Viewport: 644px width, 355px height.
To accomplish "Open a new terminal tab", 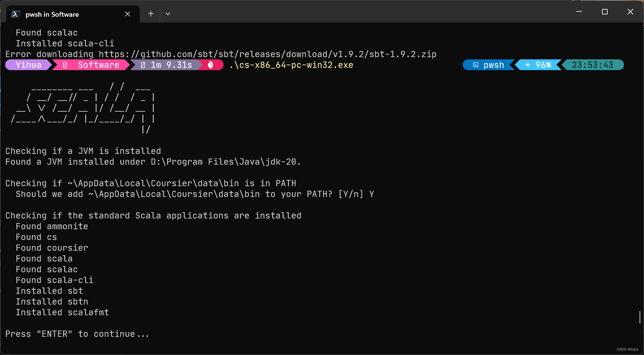I will click(151, 14).
